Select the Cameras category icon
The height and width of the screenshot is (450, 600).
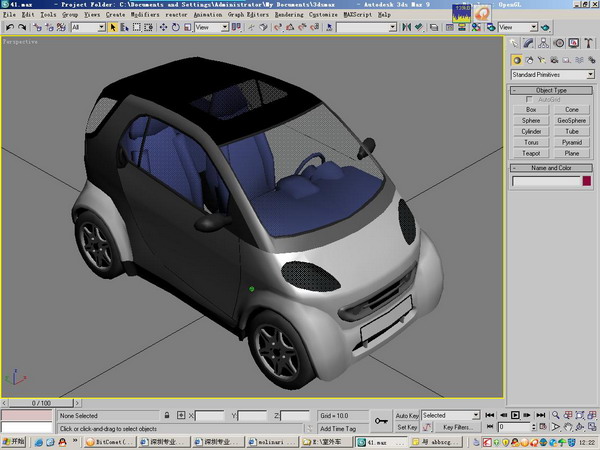553,60
